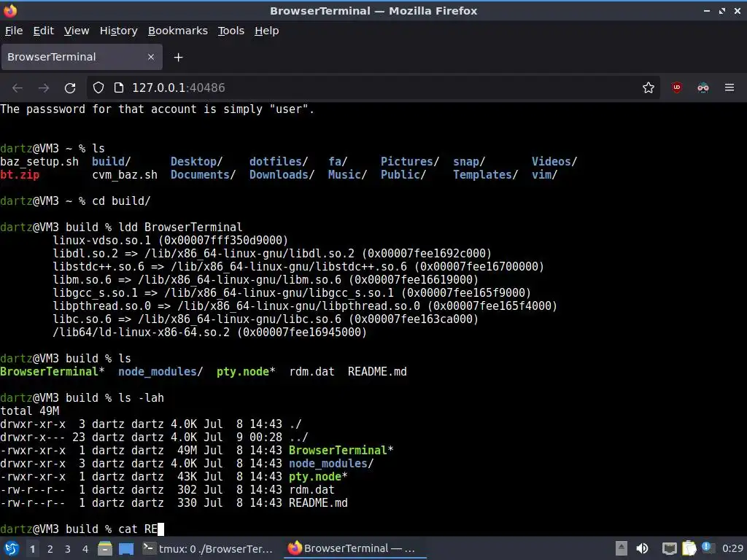Click the Videos/ directory name
The image size is (747, 560).
click(554, 161)
